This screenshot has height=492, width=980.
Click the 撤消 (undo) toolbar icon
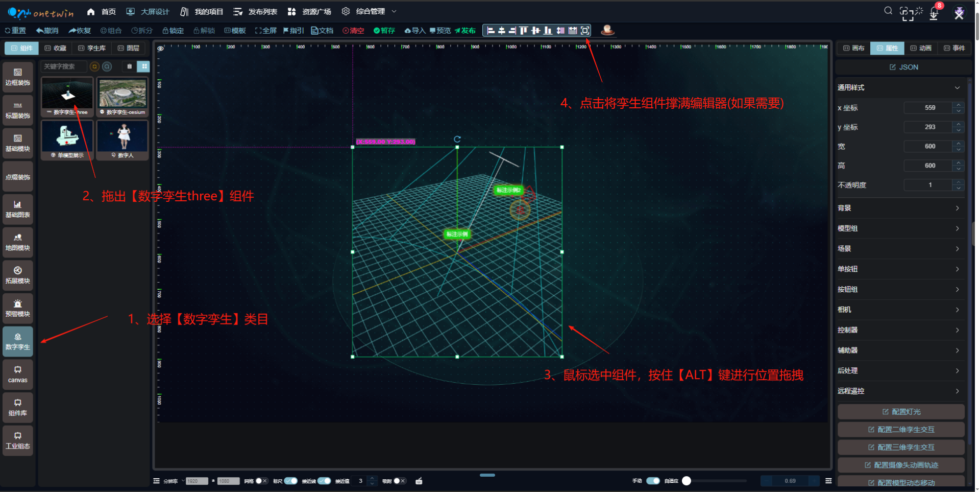tap(47, 31)
